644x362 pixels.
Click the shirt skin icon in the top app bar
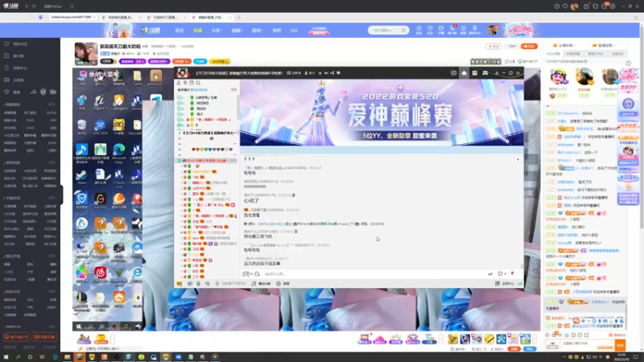coord(595,6)
